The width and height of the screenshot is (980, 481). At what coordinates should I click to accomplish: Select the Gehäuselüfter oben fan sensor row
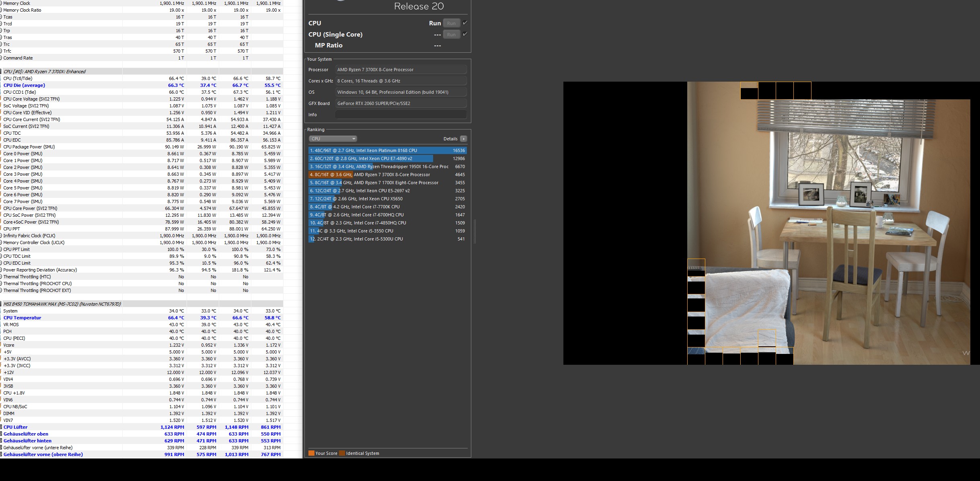(x=26, y=434)
